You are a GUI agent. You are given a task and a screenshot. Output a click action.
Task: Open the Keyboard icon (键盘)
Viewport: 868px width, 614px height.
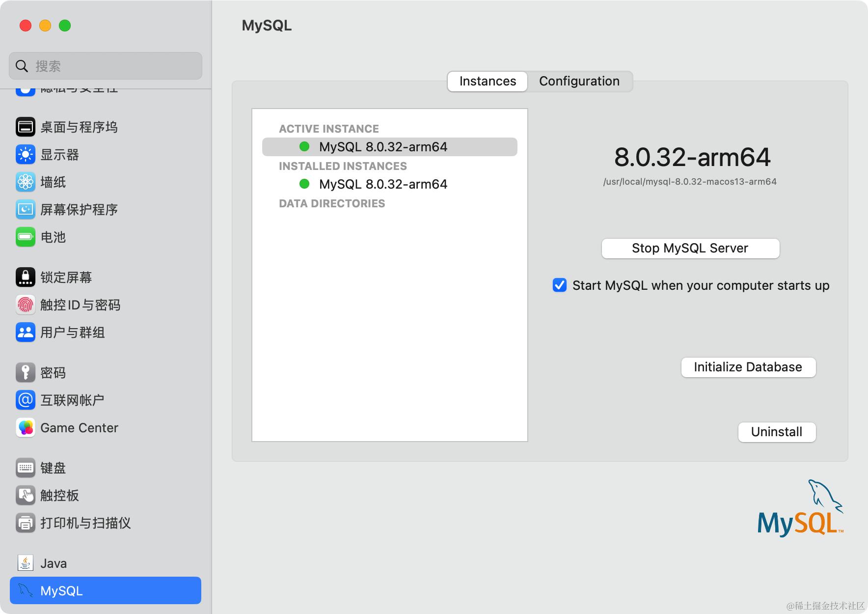(26, 468)
